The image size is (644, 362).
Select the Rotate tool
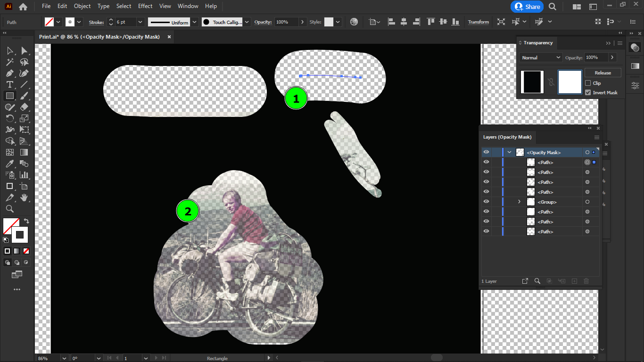(x=10, y=118)
